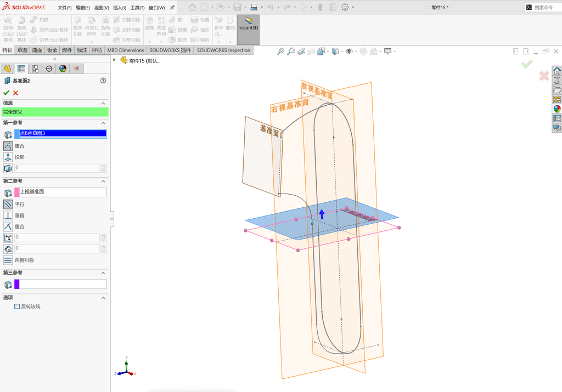
Task: Open view settings monitor icon
Action: (x=388, y=51)
